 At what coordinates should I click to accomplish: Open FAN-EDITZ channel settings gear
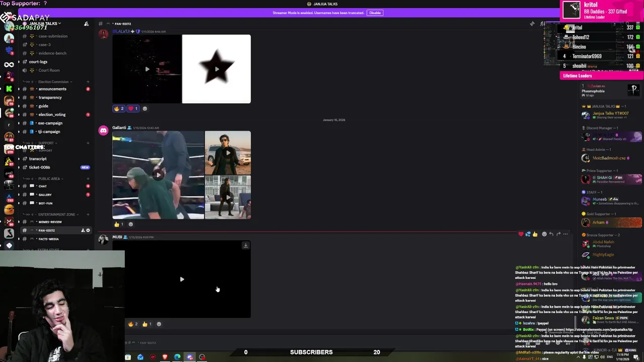[88, 230]
